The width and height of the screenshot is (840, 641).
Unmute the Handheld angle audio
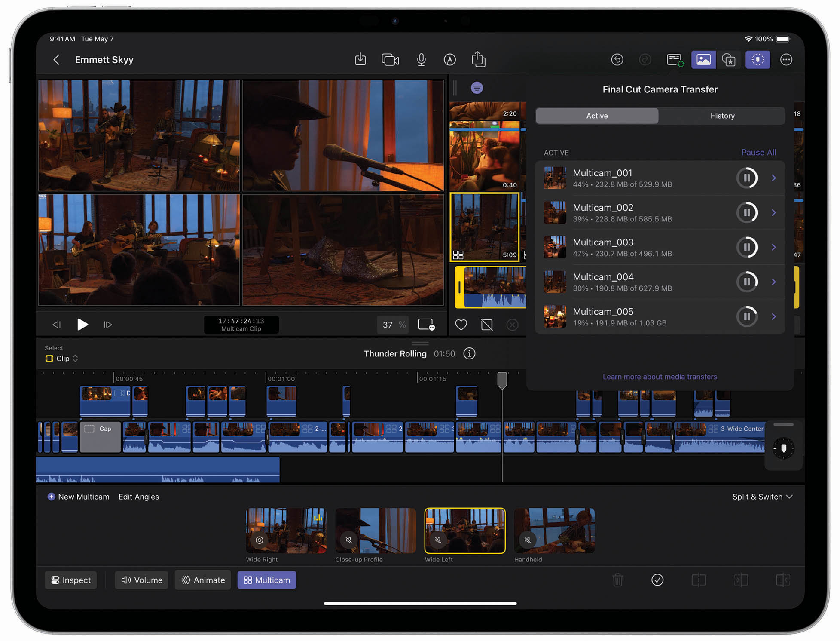coord(527,540)
